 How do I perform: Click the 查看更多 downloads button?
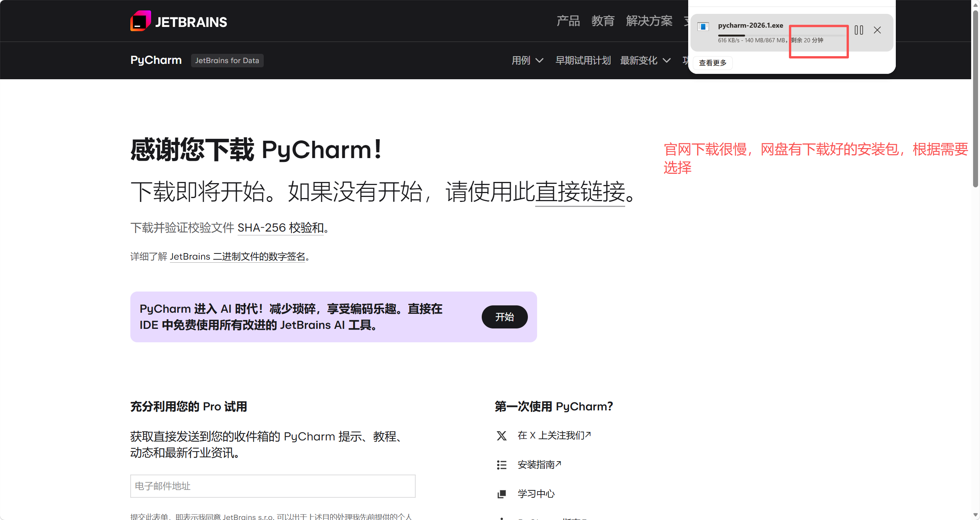[712, 63]
